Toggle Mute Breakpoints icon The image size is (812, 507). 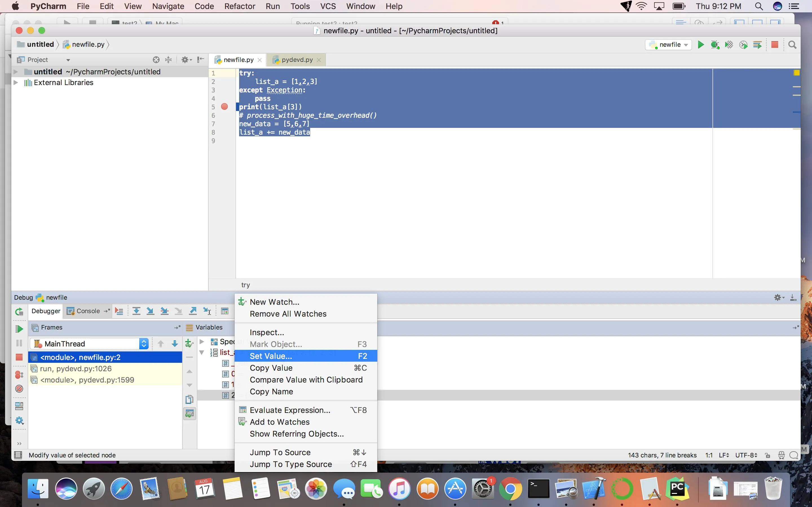click(x=19, y=389)
